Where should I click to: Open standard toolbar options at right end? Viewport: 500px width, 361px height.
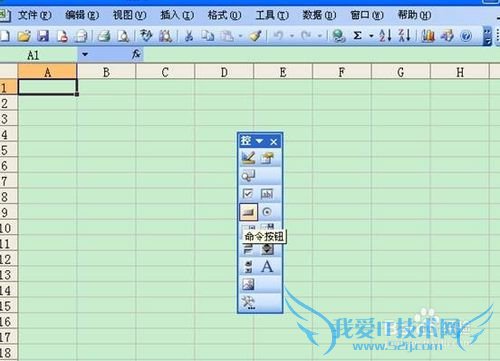[487, 36]
